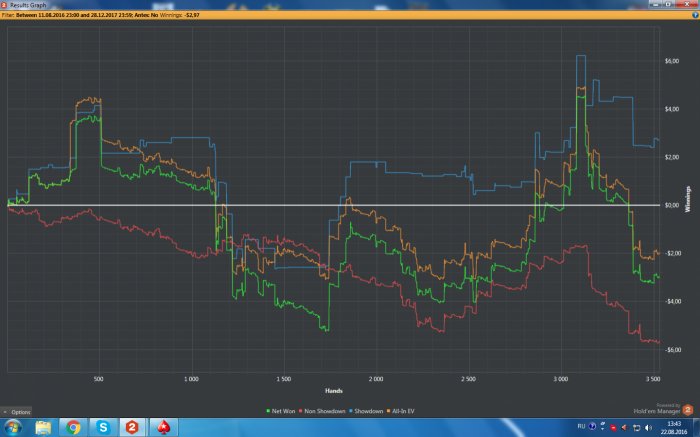700x437 pixels.
Task: Toggle the Non Showdown legend series
Action: point(322,411)
